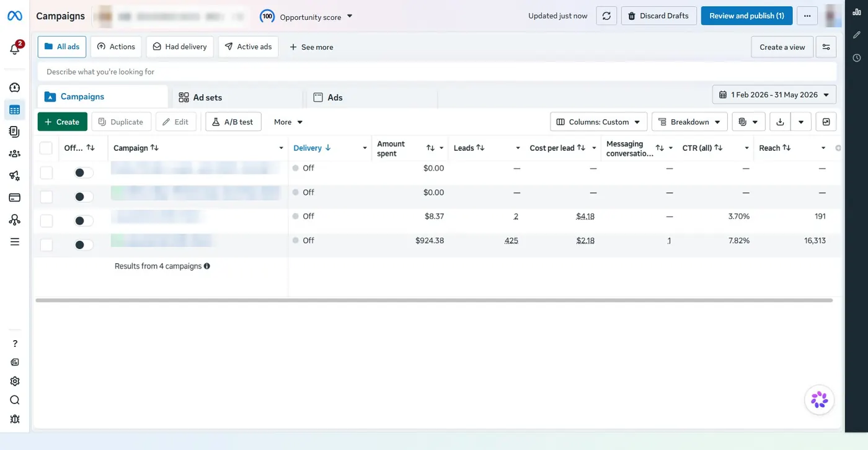Select the All ads filter

tap(62, 47)
